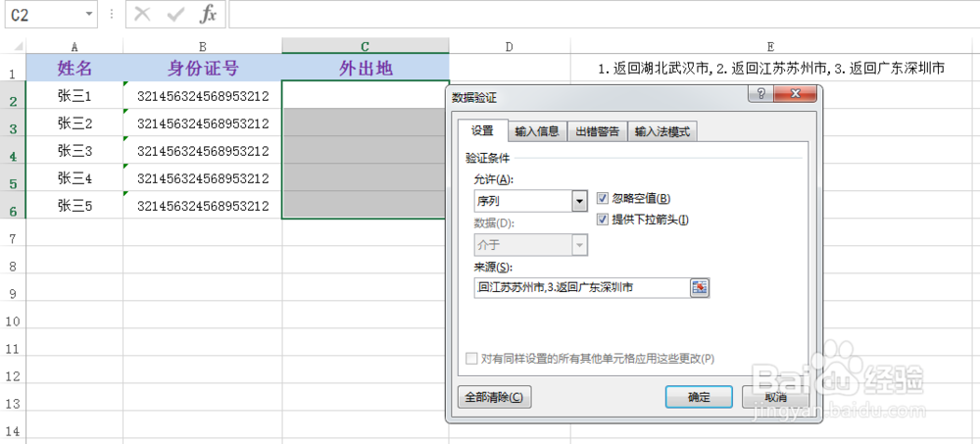Click the 来源 source input field
Screen dimensions: 980x444
click(x=581, y=287)
